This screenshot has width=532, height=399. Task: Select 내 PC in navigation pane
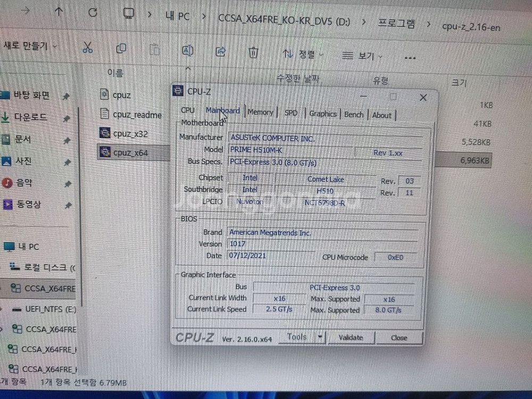28,247
